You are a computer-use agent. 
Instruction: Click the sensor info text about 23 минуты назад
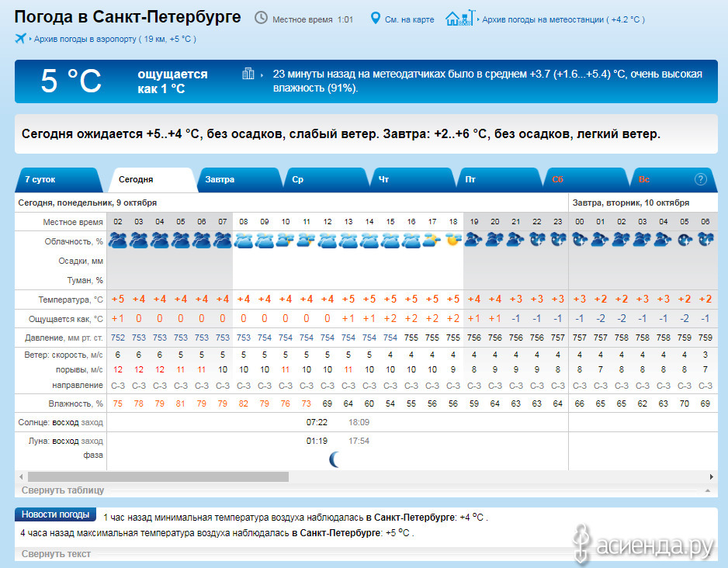(487, 81)
